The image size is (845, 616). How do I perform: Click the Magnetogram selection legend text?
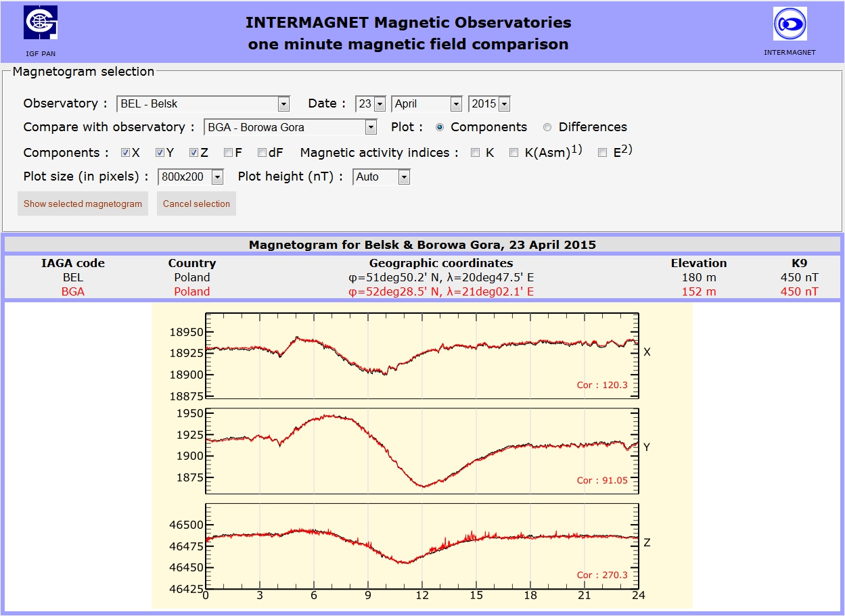(84, 72)
